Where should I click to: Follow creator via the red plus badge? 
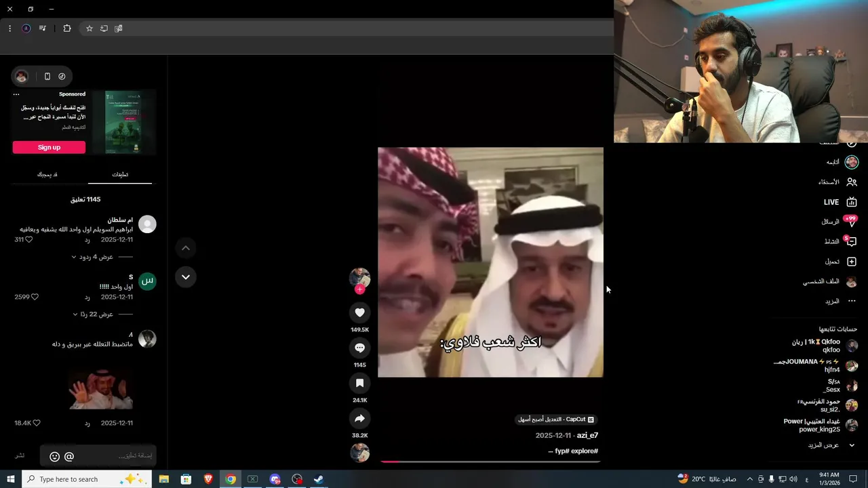click(x=359, y=289)
